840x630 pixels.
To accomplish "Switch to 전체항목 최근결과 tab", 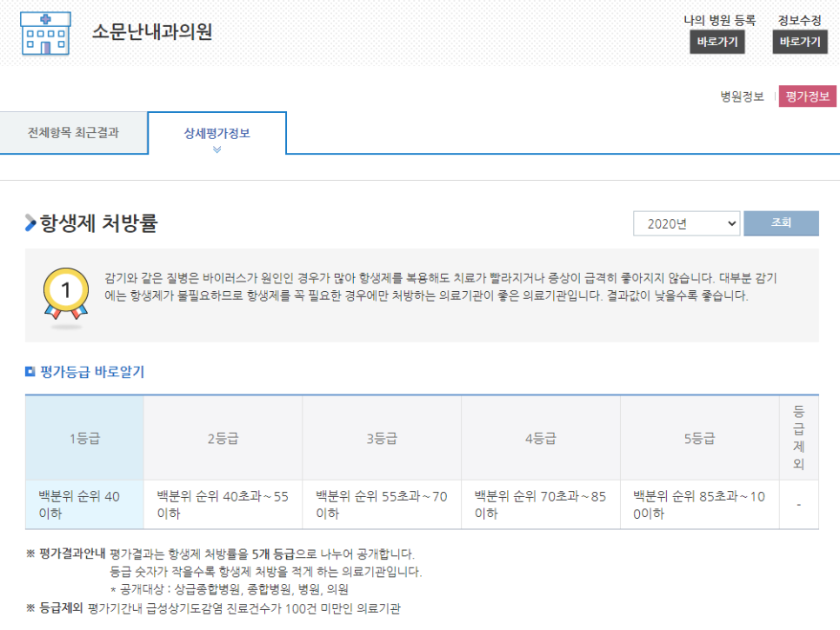I will (x=73, y=133).
